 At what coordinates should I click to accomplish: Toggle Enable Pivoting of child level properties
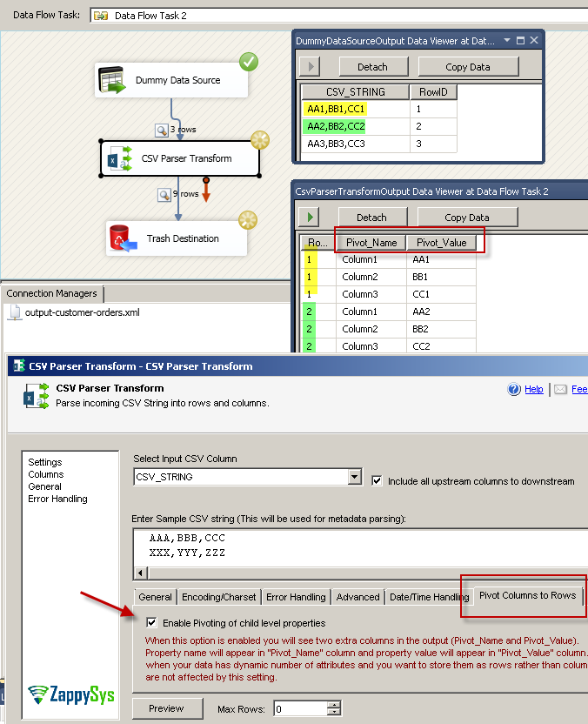152,623
